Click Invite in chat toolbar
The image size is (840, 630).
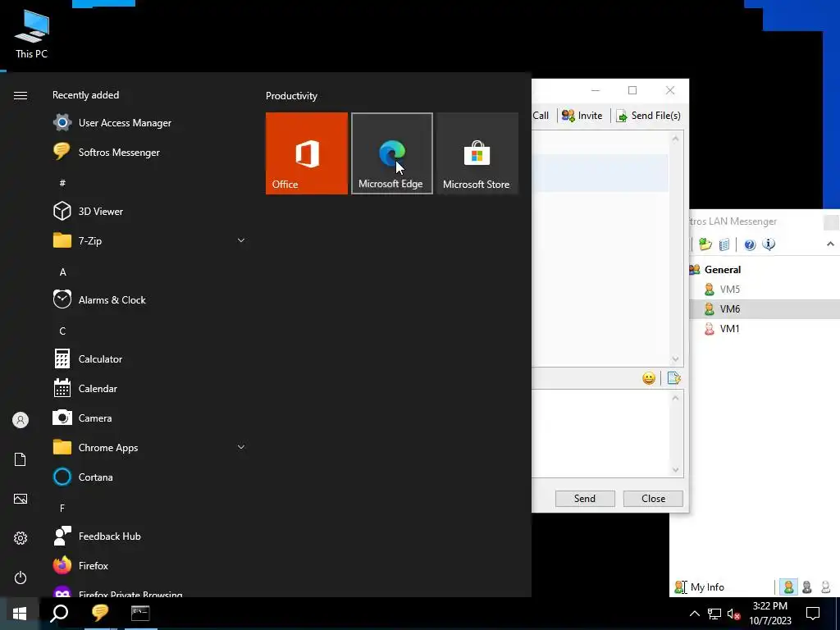(582, 115)
